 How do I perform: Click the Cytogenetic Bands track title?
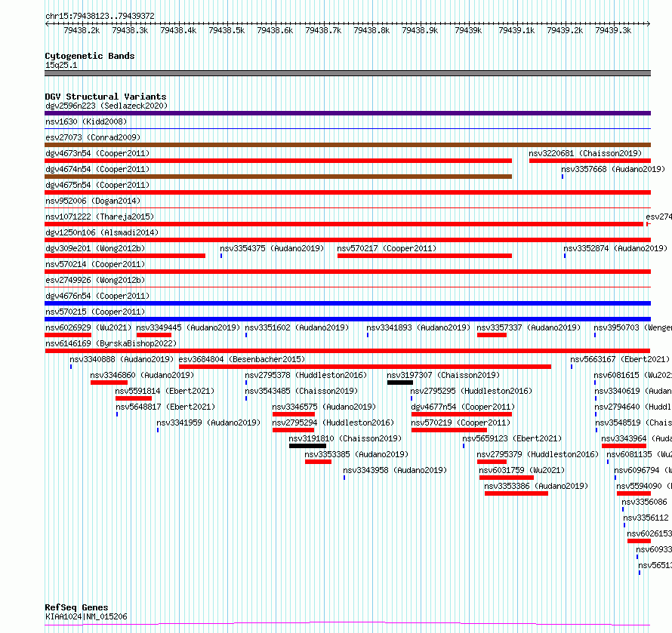tap(90, 56)
